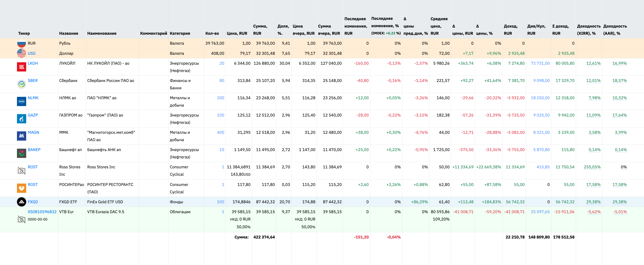
Task: Click the SBER dividends value 9 098,00
Action: pos(541,81)
